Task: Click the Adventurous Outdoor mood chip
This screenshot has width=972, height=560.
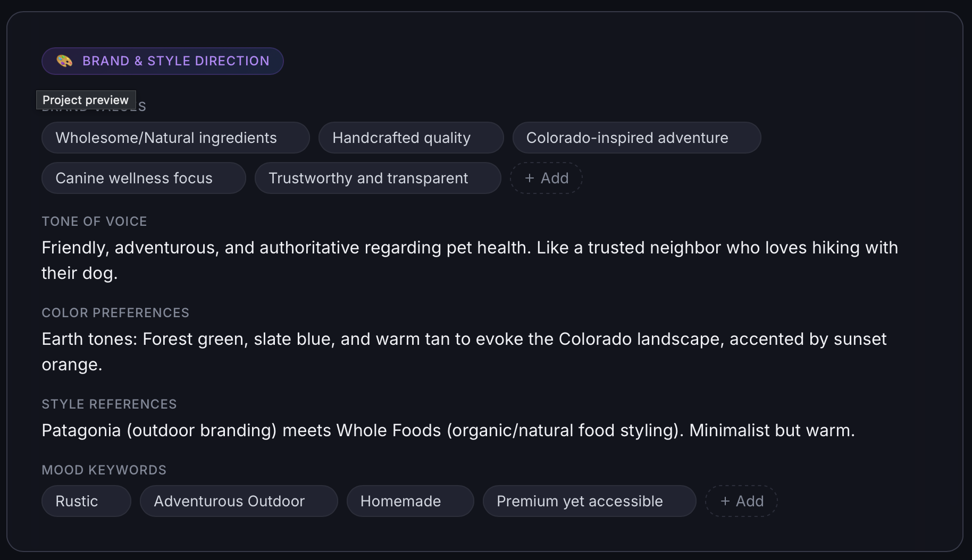Action: tap(238, 501)
